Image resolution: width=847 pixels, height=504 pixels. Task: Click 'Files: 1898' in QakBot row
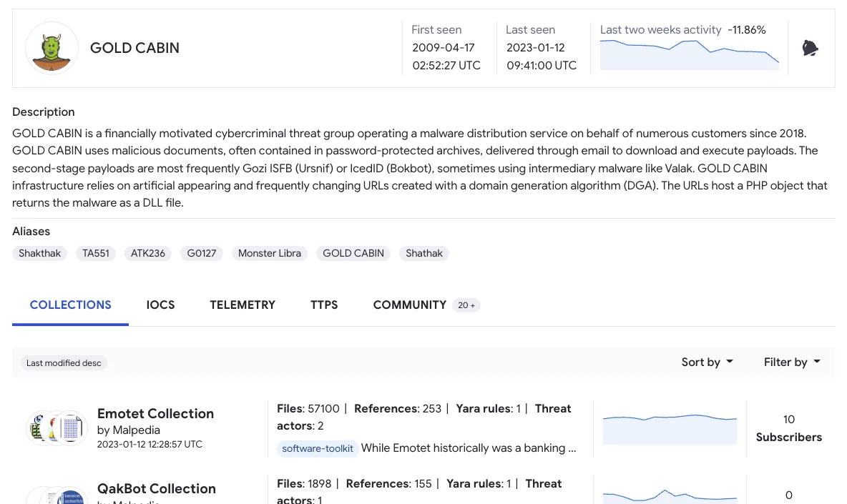pos(304,483)
